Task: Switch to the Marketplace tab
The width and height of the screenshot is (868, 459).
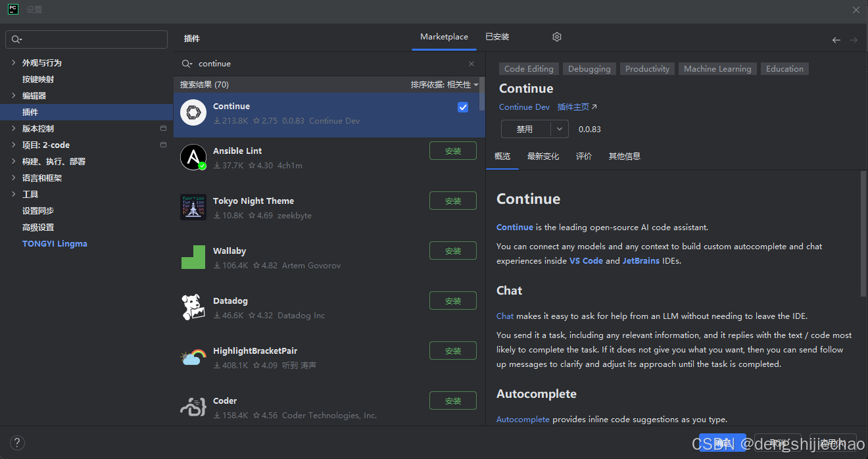Action: 445,37
